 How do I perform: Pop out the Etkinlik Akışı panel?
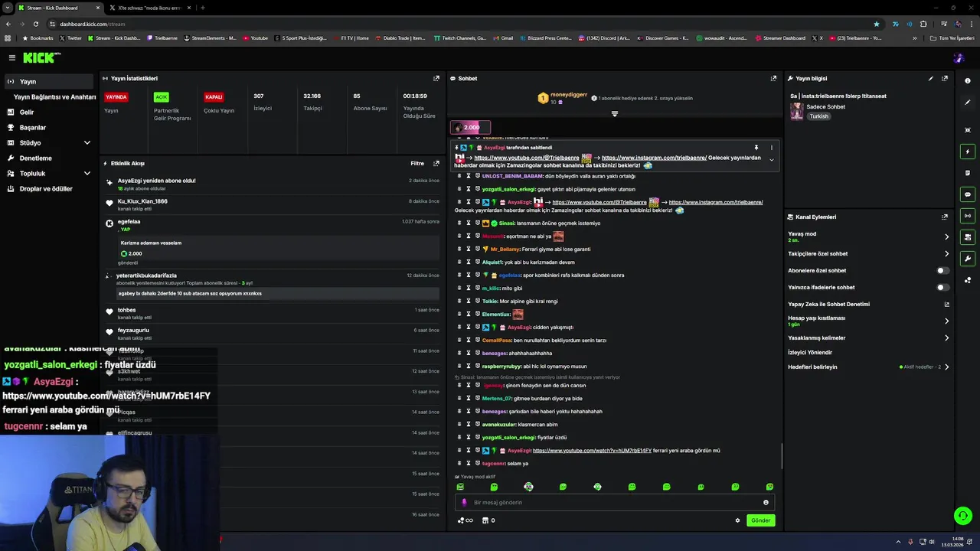[436, 163]
